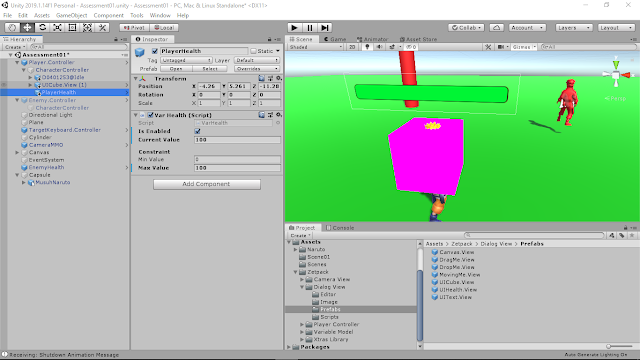Click the scene orientation gizmo

[616, 74]
